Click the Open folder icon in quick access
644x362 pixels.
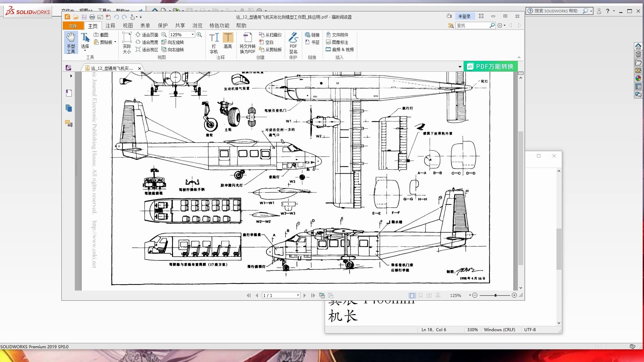[76, 17]
